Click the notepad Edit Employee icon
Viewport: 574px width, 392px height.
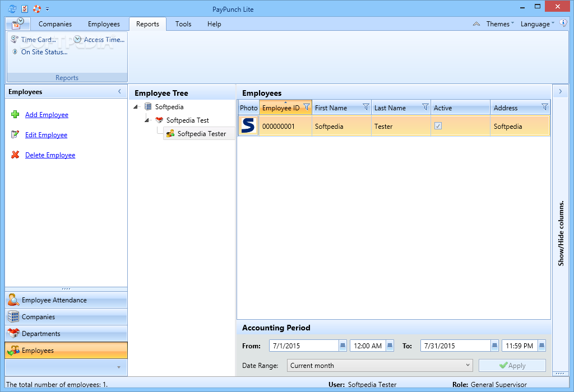click(15, 134)
